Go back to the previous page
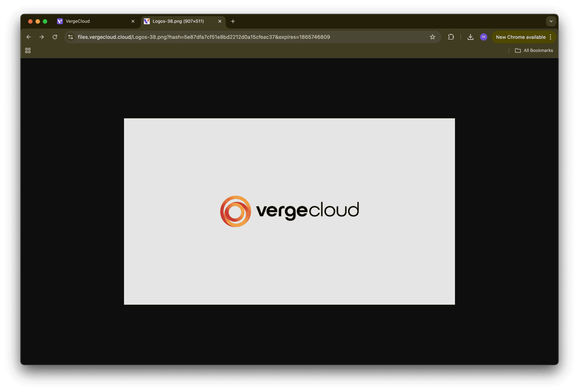This screenshot has height=392, width=579. 29,37
